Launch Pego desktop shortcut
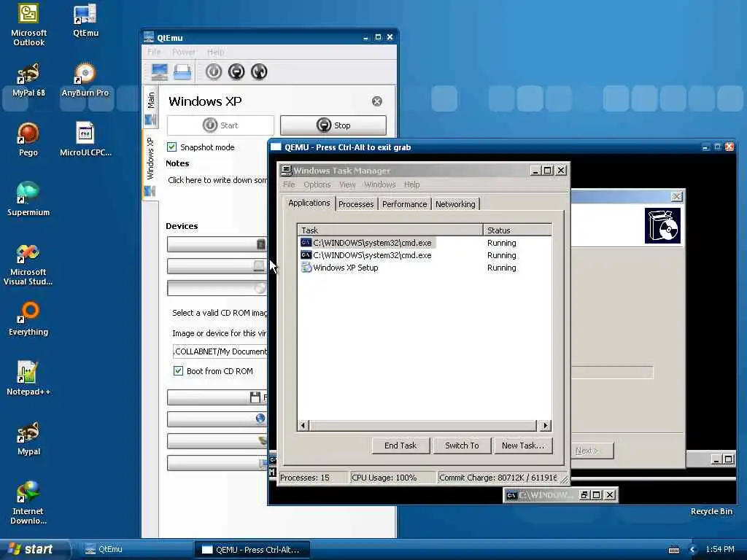The image size is (747, 560). coord(28,139)
